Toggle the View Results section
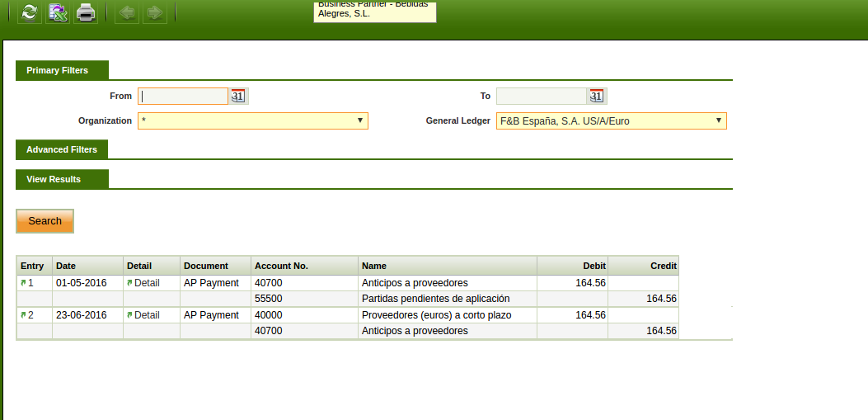The height and width of the screenshot is (420, 868). [62, 180]
